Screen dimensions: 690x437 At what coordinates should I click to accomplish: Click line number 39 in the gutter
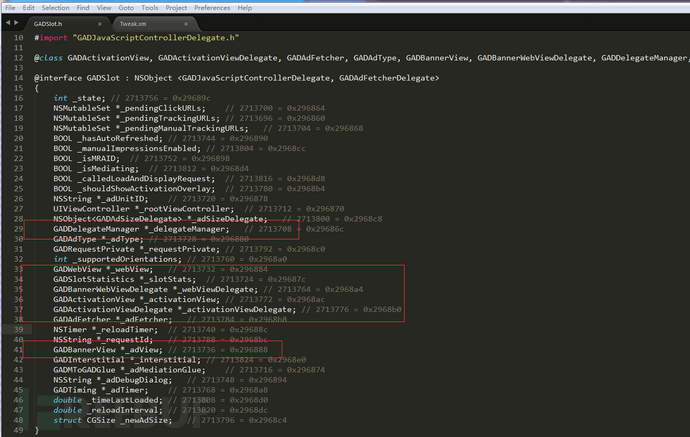18,330
